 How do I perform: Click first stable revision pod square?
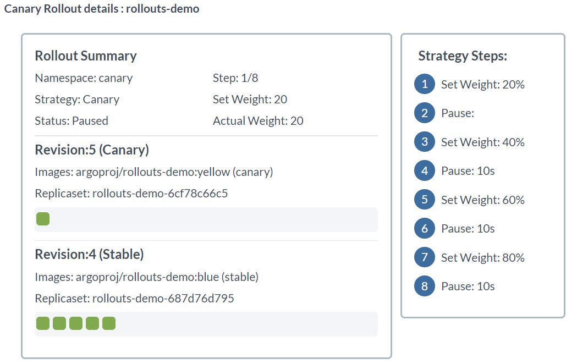[x=43, y=323]
